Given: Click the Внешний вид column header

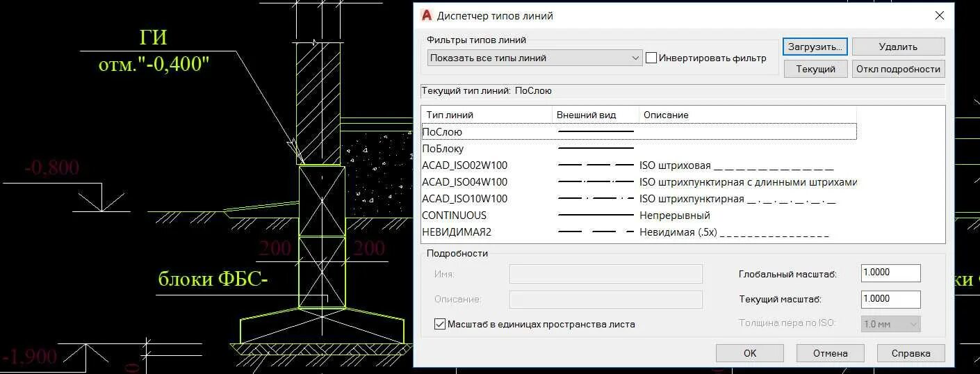Looking at the screenshot, I should click(x=596, y=115).
